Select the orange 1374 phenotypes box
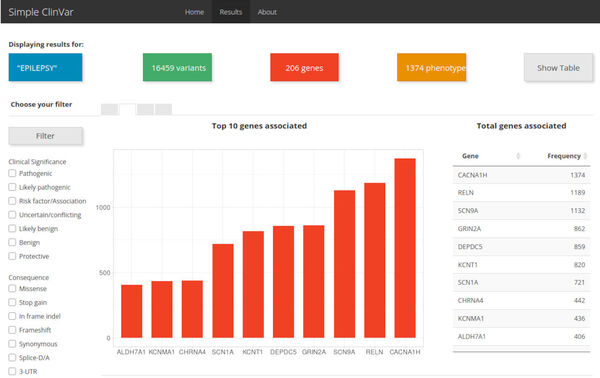Viewport: 600px width, 378px height. pyautogui.click(x=432, y=67)
